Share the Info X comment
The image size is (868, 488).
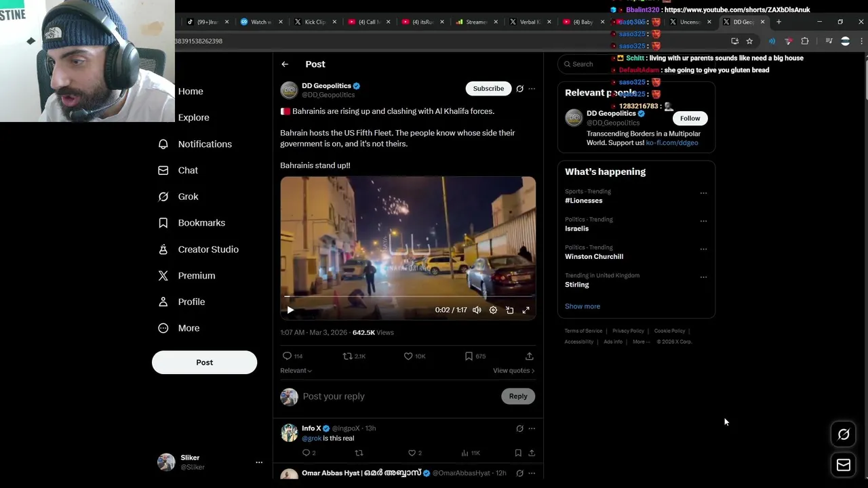pyautogui.click(x=532, y=453)
